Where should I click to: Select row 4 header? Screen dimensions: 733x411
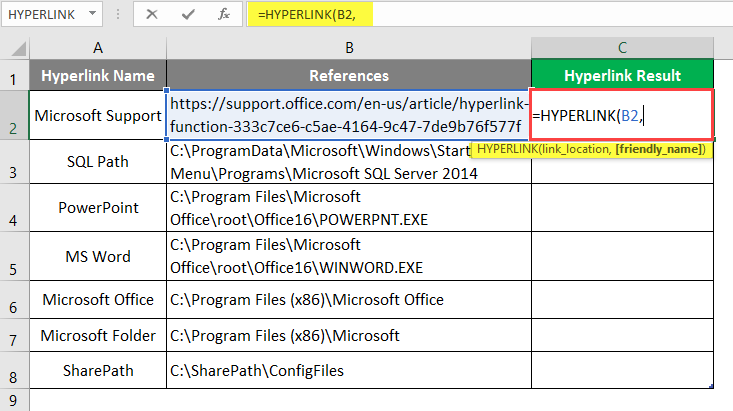(14, 208)
